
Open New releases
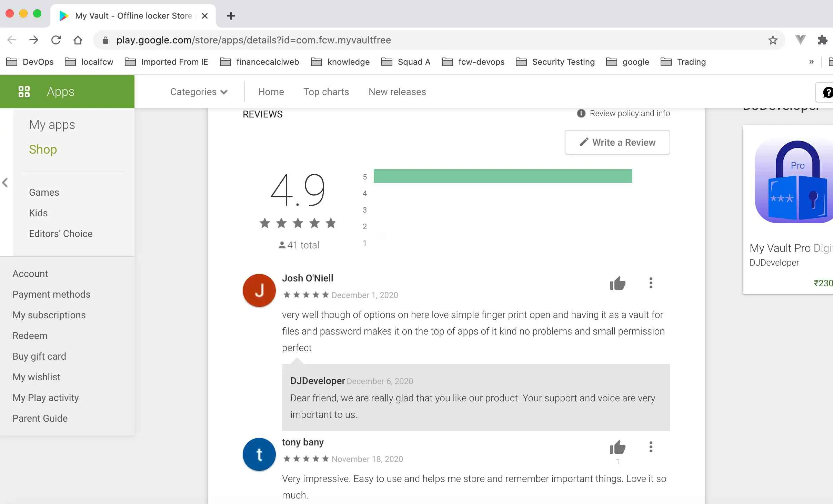click(x=397, y=92)
